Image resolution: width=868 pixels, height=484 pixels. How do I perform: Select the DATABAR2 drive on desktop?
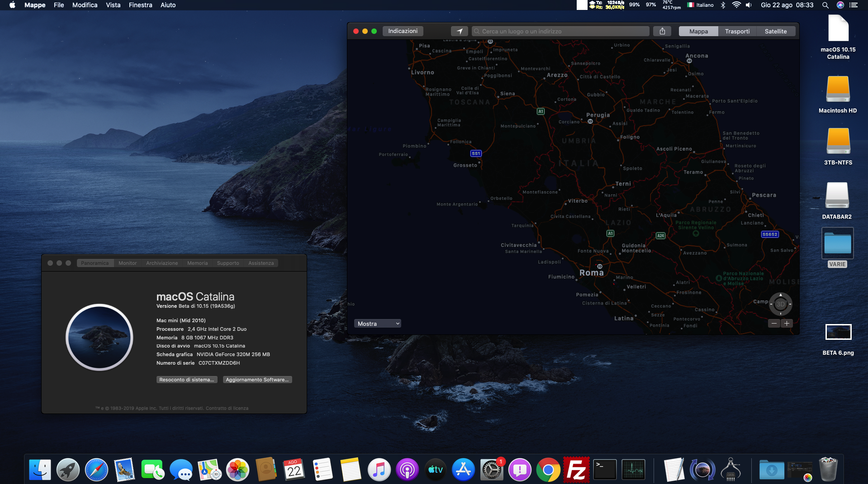pos(837,201)
